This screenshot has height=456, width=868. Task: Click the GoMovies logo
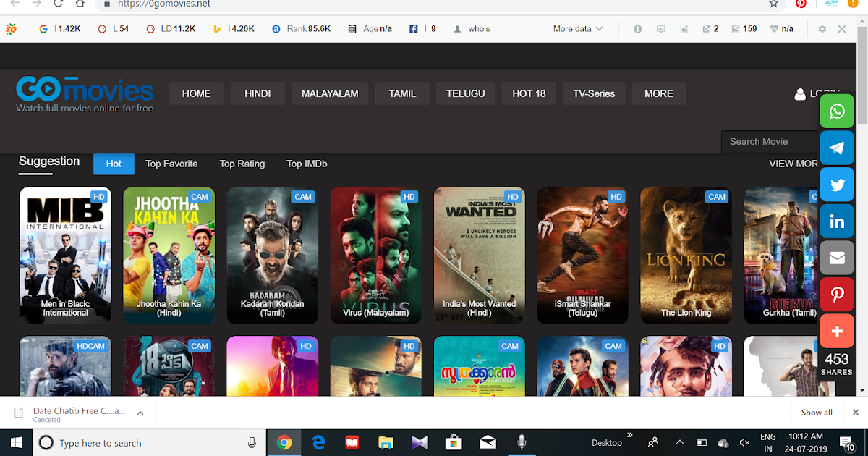85,93
